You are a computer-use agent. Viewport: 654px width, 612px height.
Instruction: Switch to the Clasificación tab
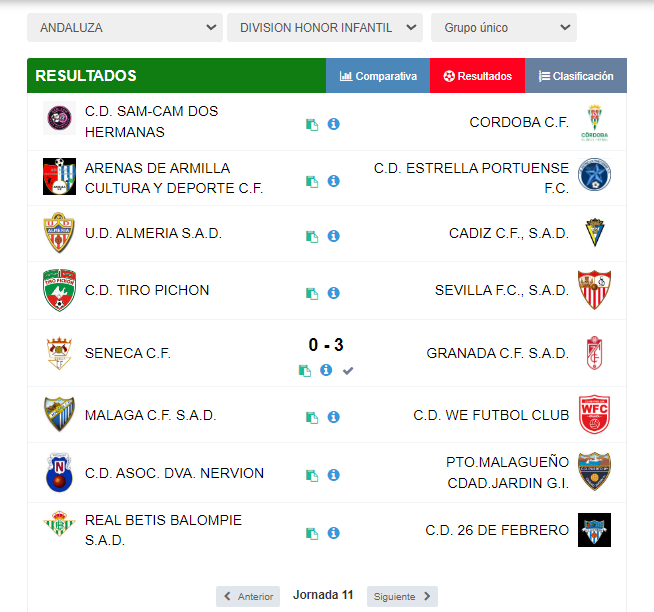coord(576,76)
